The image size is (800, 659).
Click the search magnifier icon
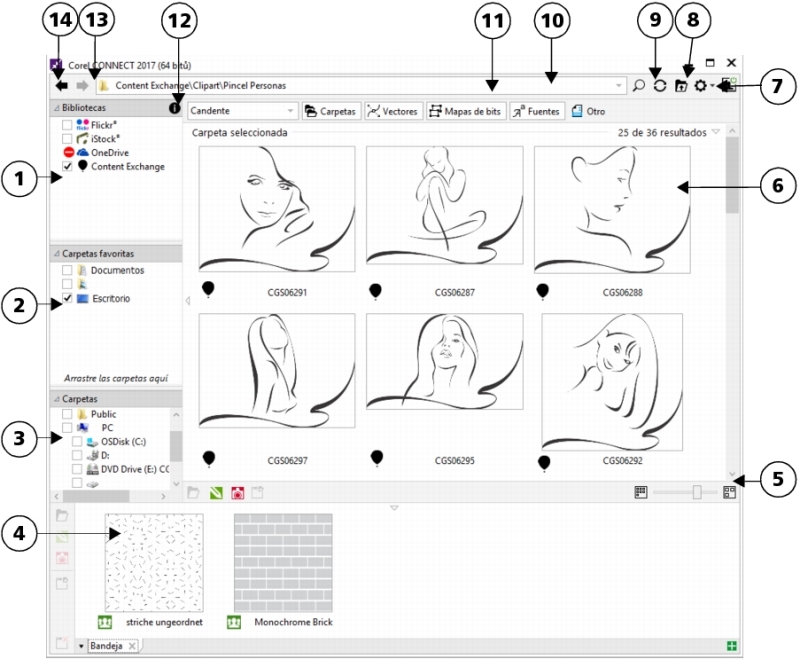coord(639,87)
